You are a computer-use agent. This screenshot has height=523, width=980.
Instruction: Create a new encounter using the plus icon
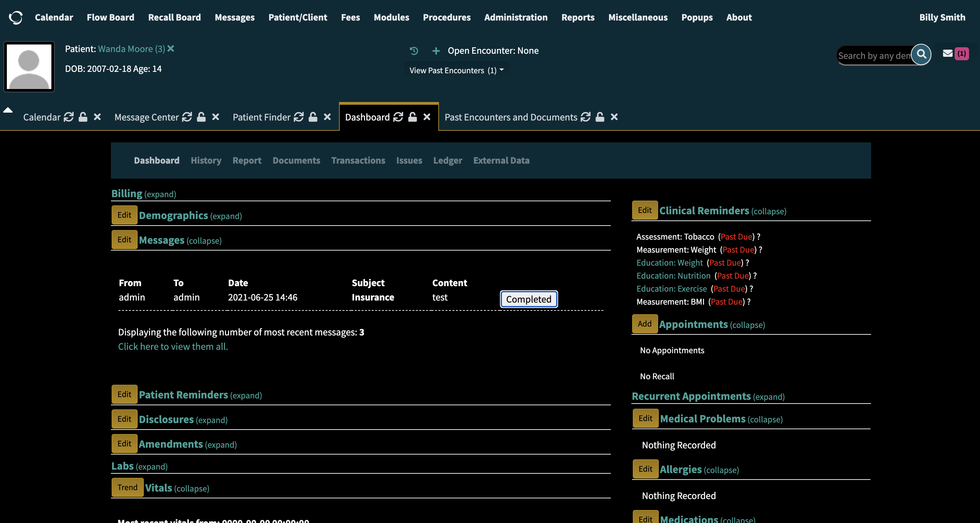coord(436,51)
